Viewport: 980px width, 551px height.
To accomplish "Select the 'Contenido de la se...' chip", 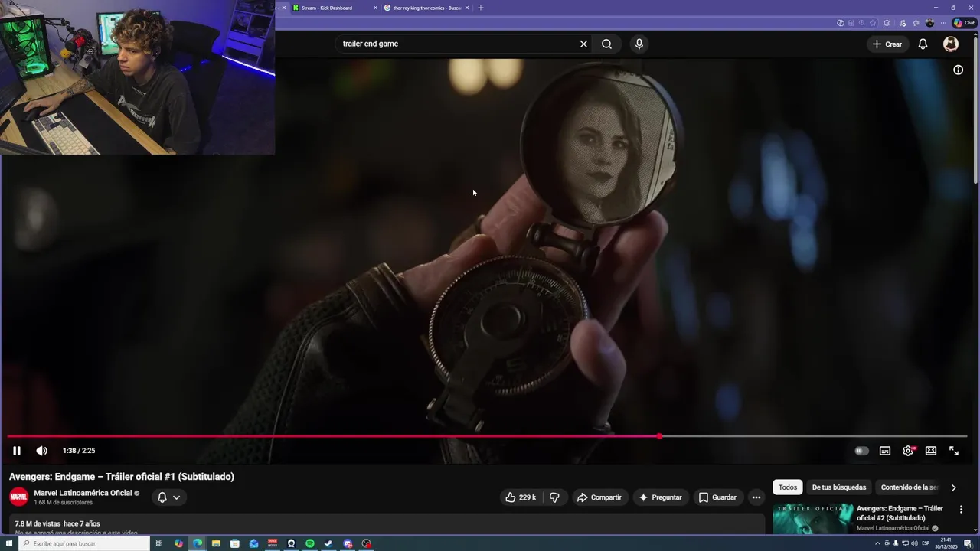I will point(909,487).
